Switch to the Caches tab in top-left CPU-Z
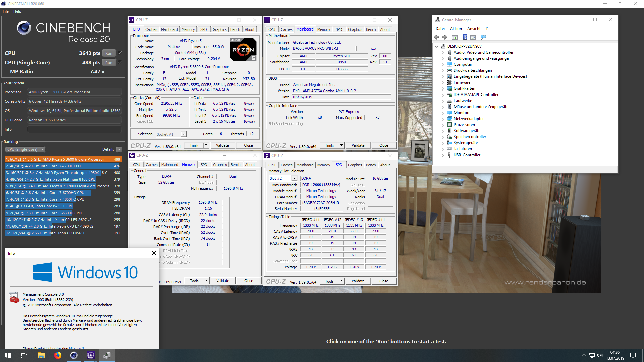The height and width of the screenshot is (362, 644). tap(151, 29)
